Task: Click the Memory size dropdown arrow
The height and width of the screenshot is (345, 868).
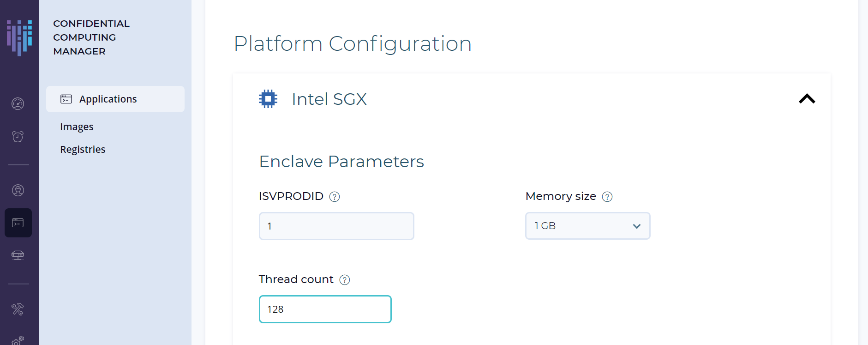Action: pyautogui.click(x=637, y=226)
